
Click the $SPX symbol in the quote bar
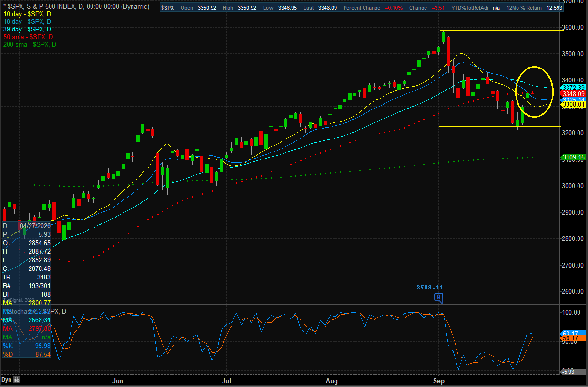point(167,8)
